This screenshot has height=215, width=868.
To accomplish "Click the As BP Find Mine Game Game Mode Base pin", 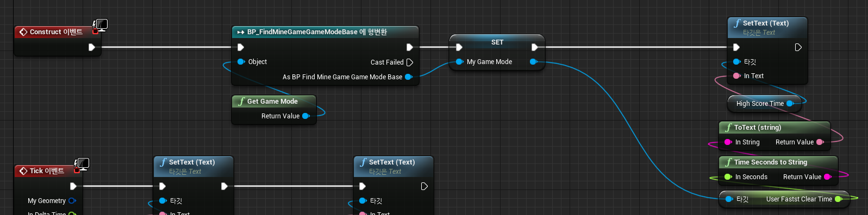I will point(409,77).
